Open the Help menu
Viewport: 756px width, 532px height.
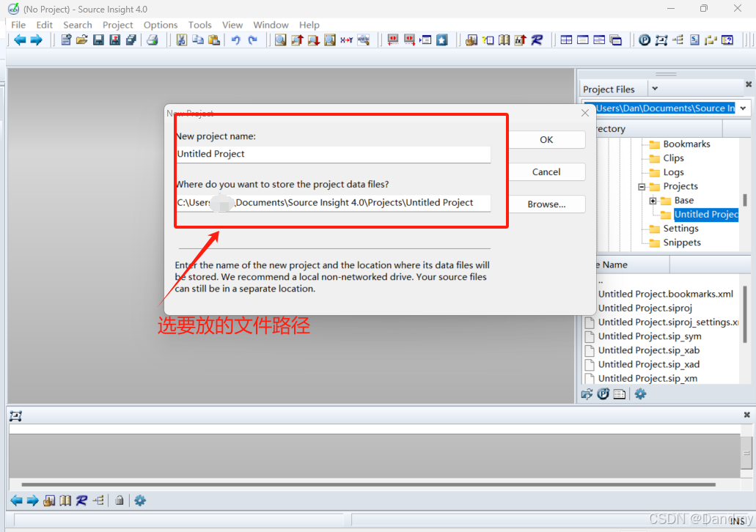point(309,25)
